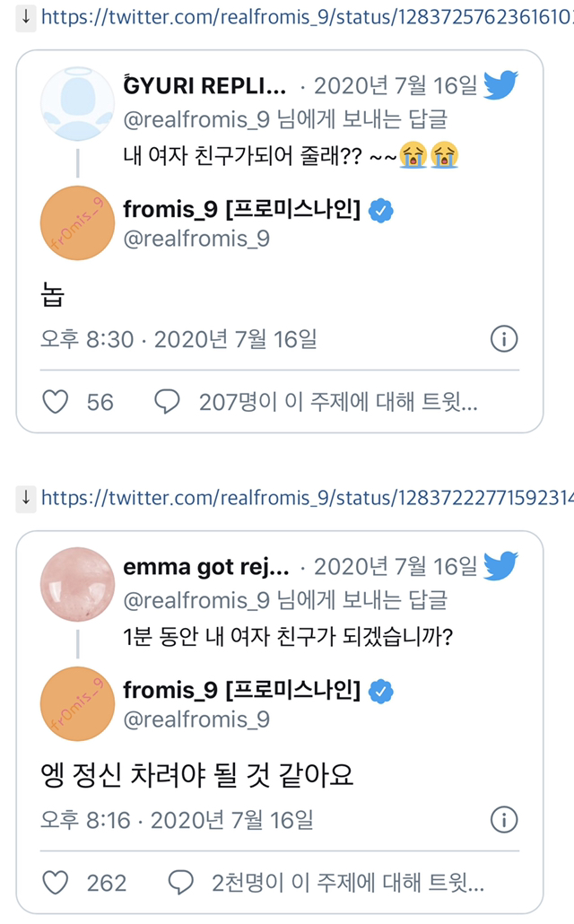
Task: Like the bottom tweet with 262 likes
Action: point(54,883)
